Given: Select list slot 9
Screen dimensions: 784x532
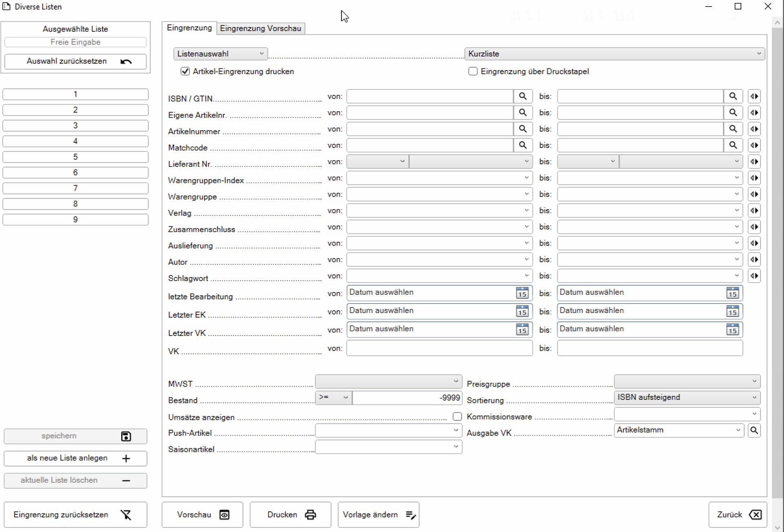Looking at the screenshot, I should 75,219.
